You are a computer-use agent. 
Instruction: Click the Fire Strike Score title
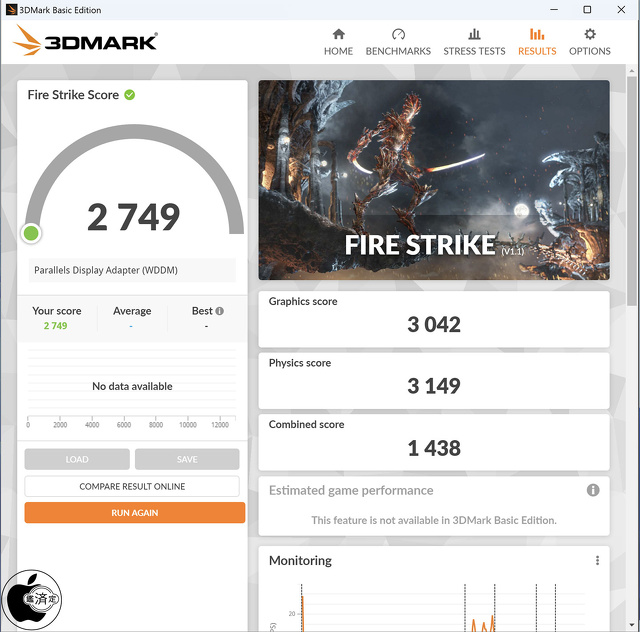tap(73, 95)
